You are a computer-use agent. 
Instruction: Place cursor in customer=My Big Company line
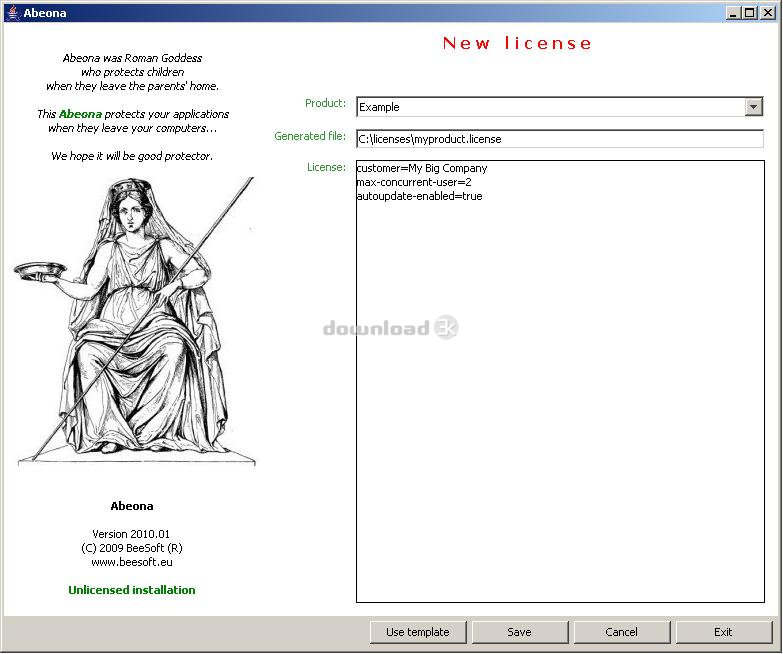pos(421,169)
